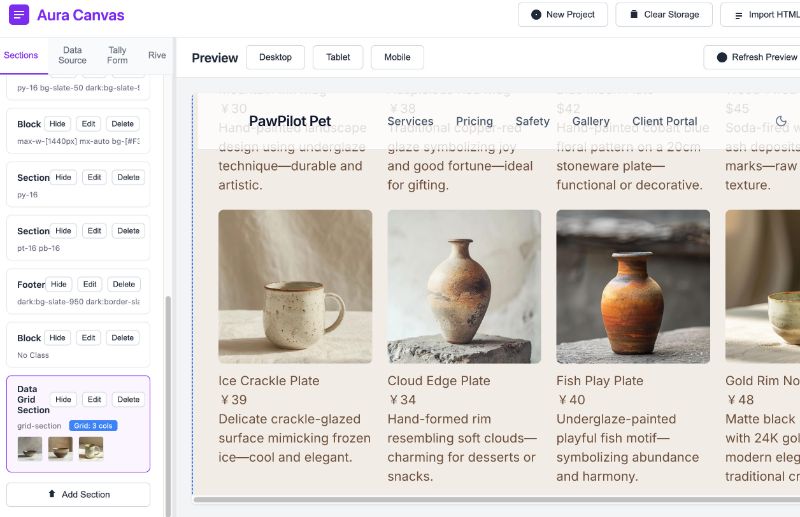Click third thumbnail in Data Grid Section
Viewport: 800px width, 517px height.
click(91, 449)
